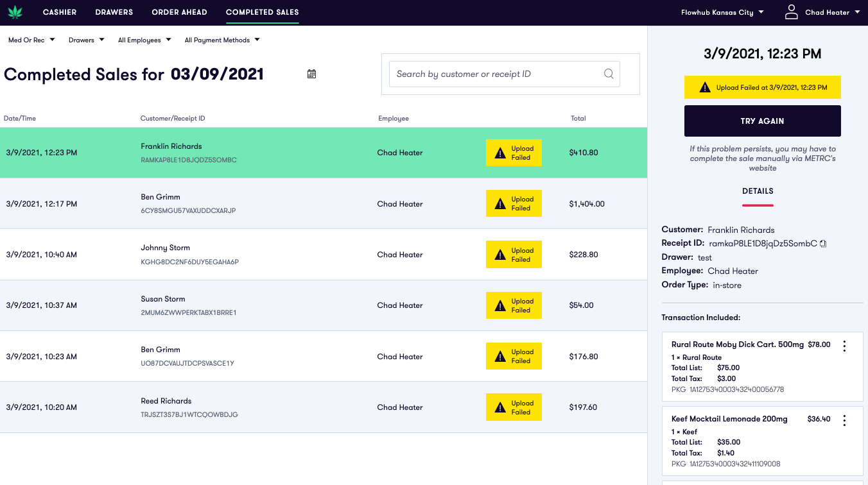Click the ramkaP8LE1D8jqDz5SombC receipt ID value
Image resolution: width=868 pixels, height=485 pixels.
(x=763, y=244)
